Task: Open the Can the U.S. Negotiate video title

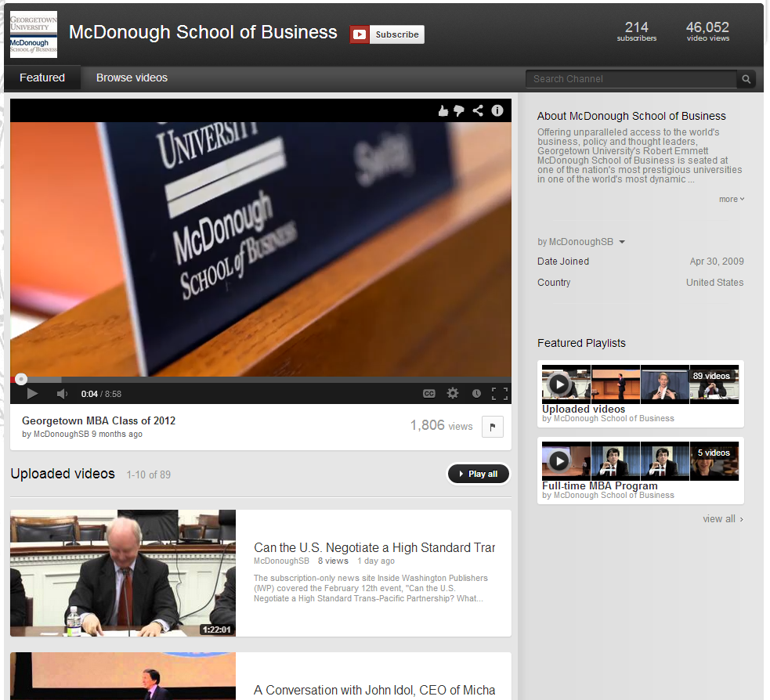Action: pos(374,547)
